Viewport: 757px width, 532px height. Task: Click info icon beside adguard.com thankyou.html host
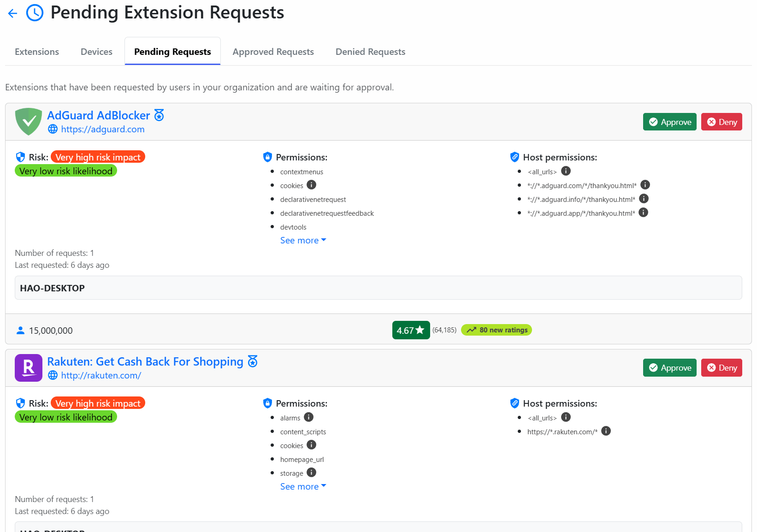(x=645, y=185)
